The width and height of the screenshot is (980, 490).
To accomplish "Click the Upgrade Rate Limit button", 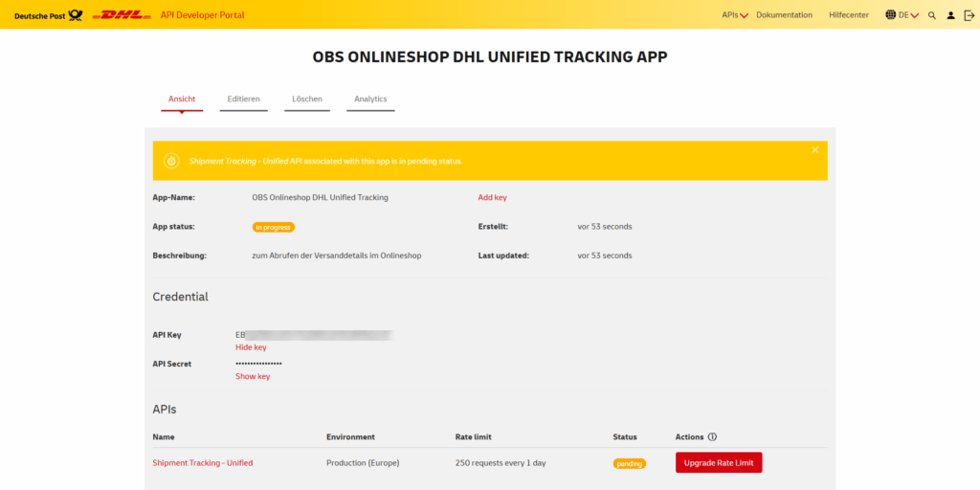I will 719,463.
